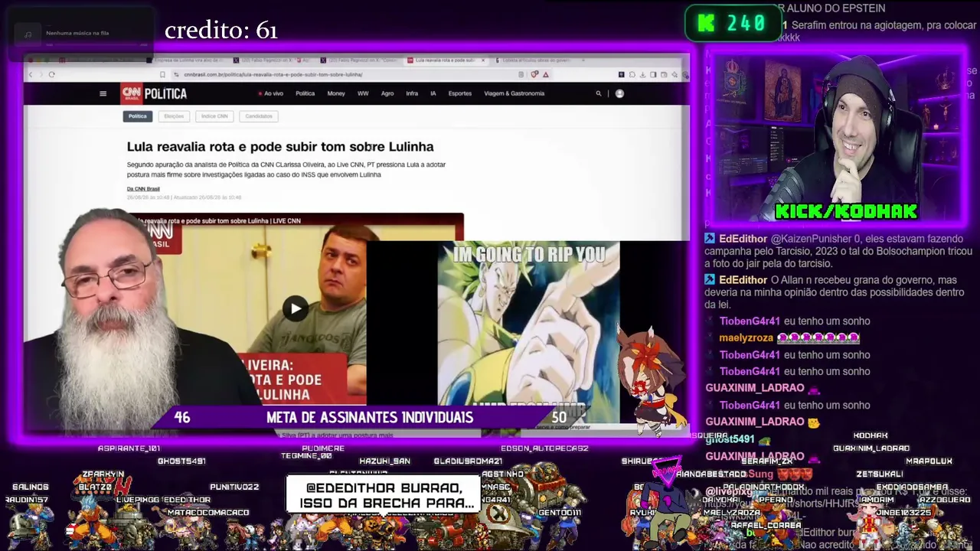
Task: Click the KICK/KODHAK label on webcam
Action: click(x=846, y=211)
